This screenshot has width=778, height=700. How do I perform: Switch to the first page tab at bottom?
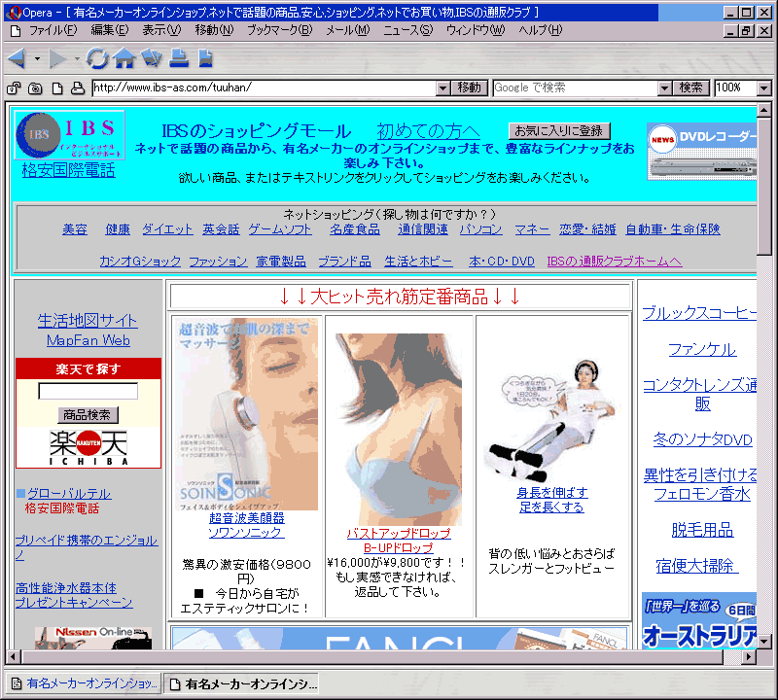[84, 683]
